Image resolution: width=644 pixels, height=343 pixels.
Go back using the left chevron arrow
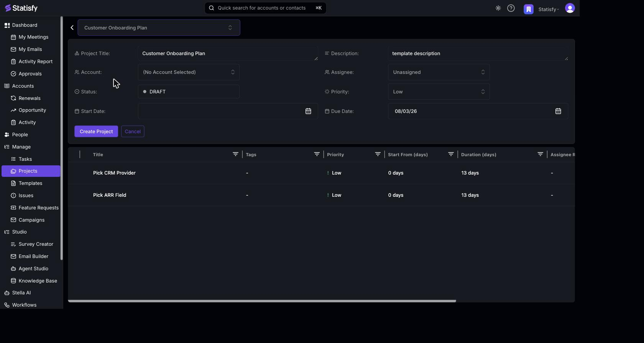pos(72,28)
